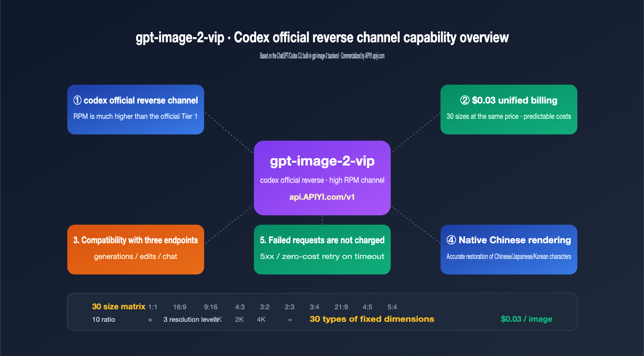
Task: Select the 5:4 ratio value
Action: coord(392,307)
